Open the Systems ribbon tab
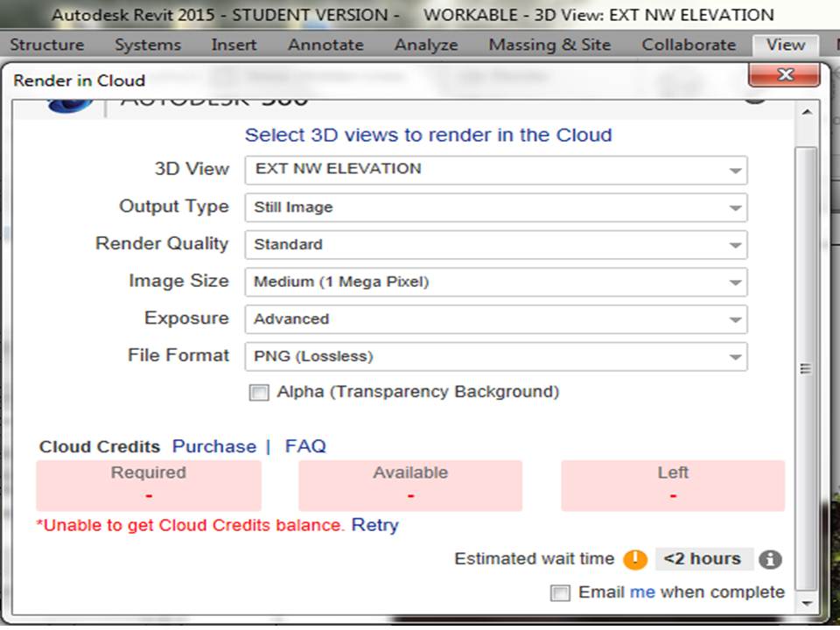Image resolution: width=840 pixels, height=630 pixels. click(x=148, y=45)
